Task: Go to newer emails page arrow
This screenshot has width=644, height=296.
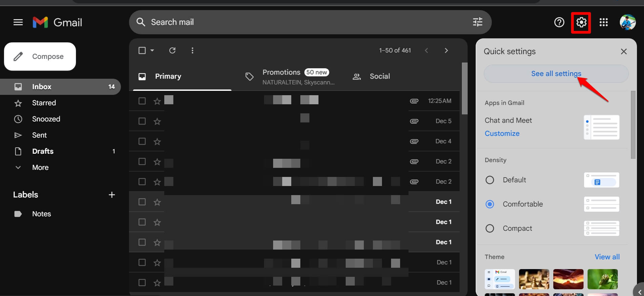Action: tap(426, 50)
